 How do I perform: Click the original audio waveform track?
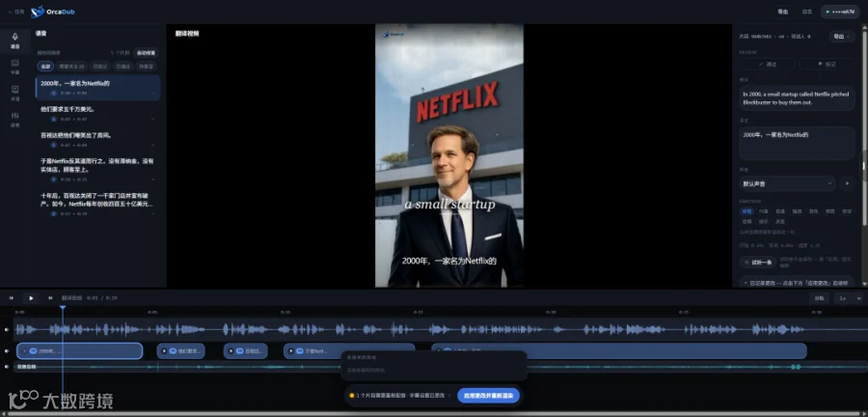click(x=440, y=329)
